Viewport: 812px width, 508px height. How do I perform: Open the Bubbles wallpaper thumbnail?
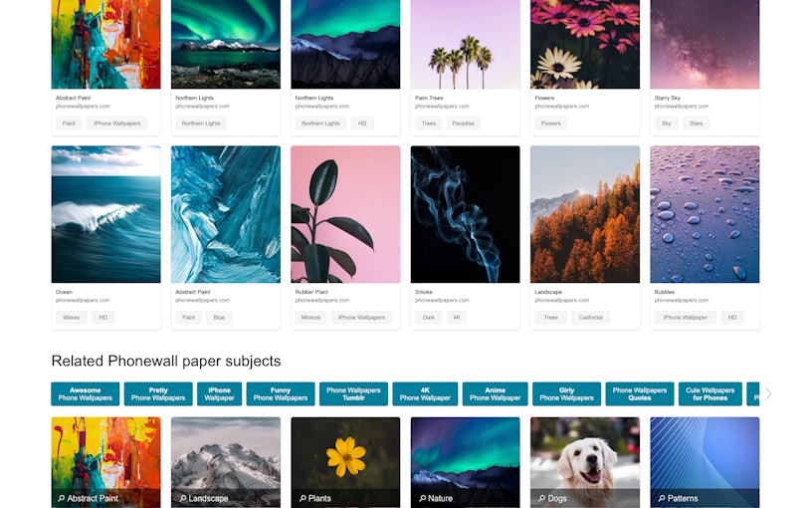(x=705, y=214)
